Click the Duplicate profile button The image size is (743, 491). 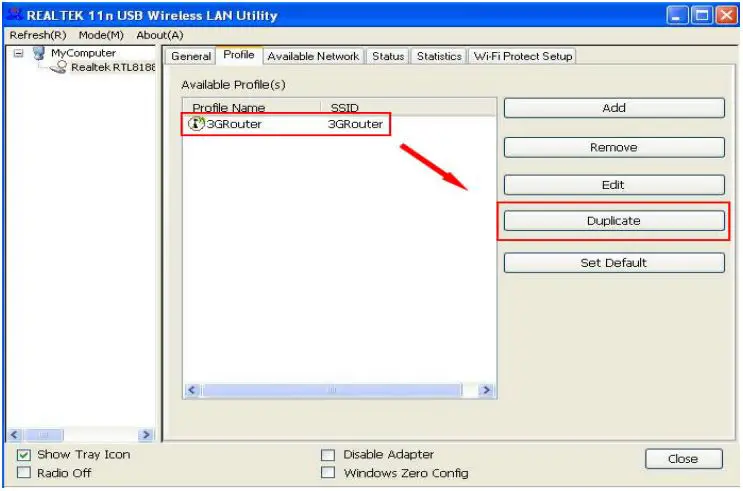[x=614, y=221]
